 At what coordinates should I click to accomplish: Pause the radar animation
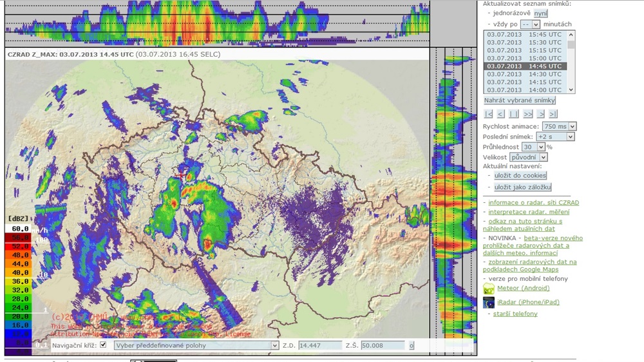[x=514, y=114]
